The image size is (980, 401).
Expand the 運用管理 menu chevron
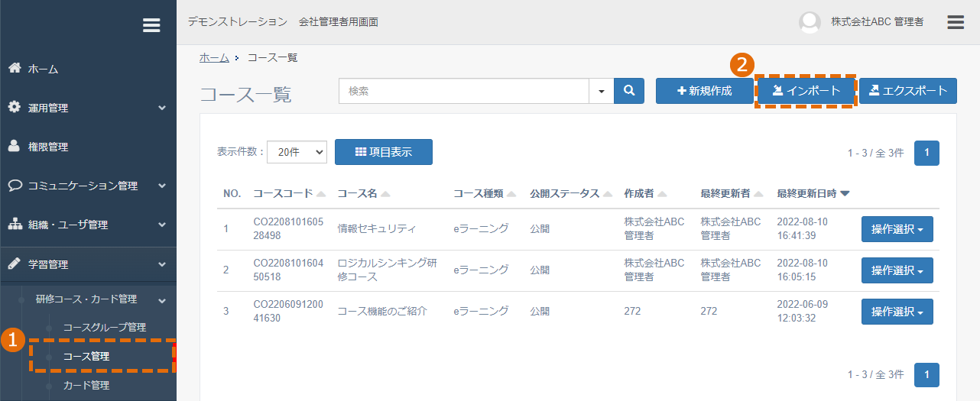tap(162, 108)
